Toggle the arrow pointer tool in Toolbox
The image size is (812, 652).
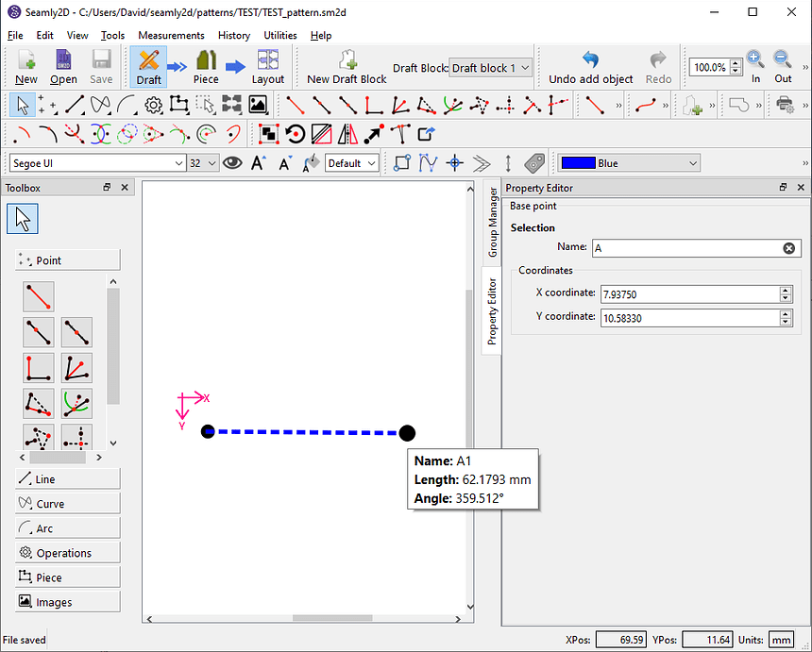[x=23, y=219]
